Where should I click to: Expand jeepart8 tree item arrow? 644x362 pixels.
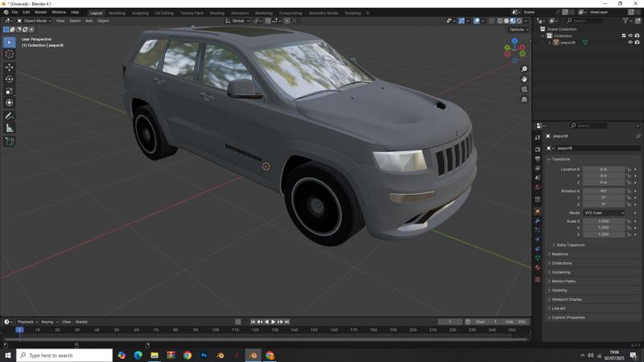[x=550, y=43]
